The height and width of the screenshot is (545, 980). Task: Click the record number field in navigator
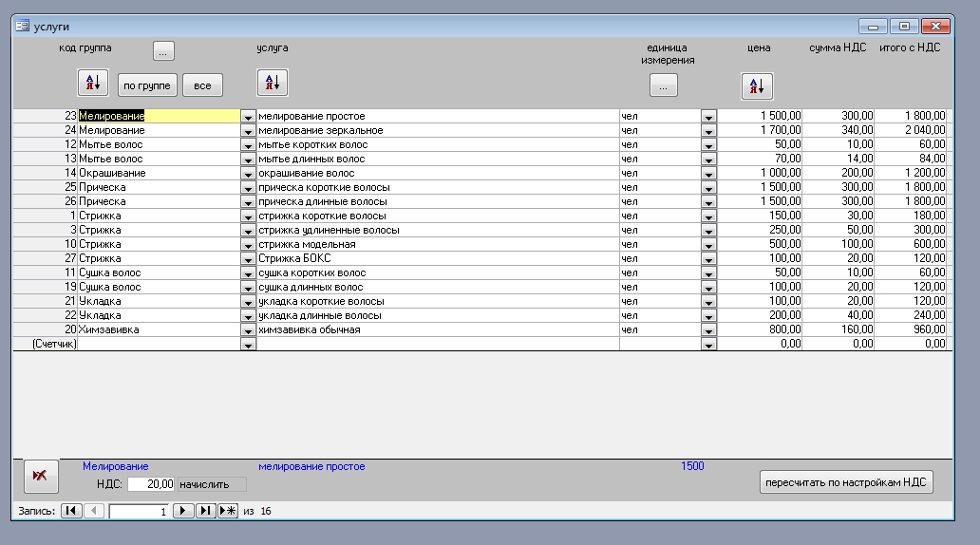pos(140,511)
